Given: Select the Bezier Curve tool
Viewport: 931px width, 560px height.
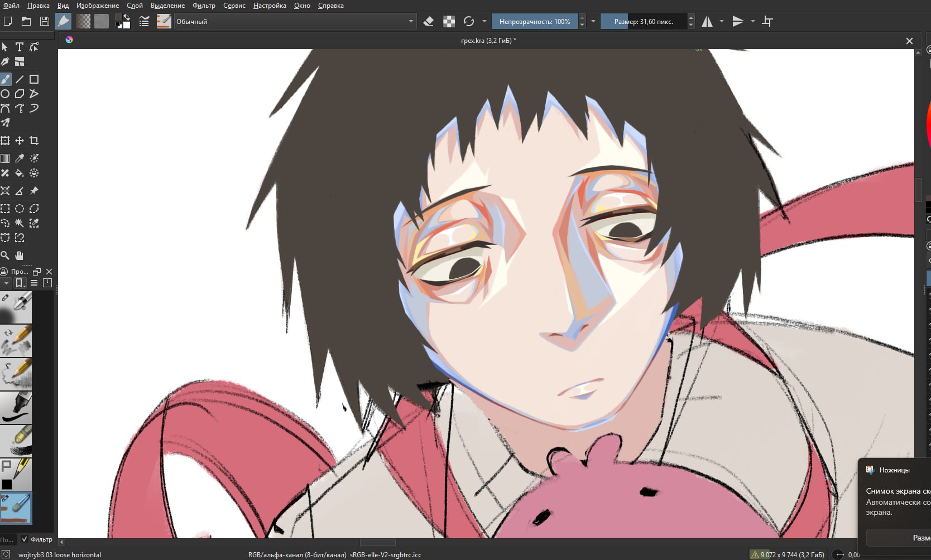Looking at the screenshot, I should 5,108.
